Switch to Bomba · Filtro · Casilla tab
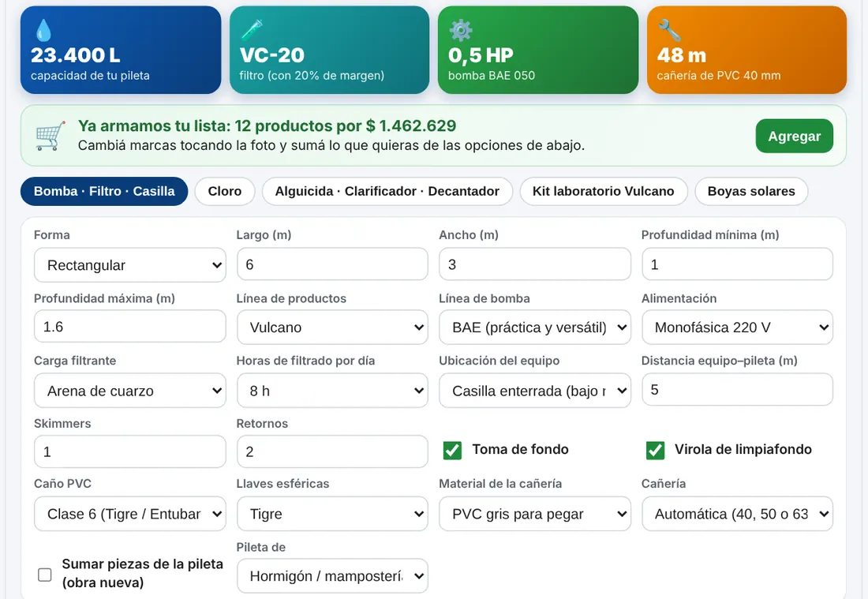Image resolution: width=868 pixels, height=599 pixels. pos(104,192)
